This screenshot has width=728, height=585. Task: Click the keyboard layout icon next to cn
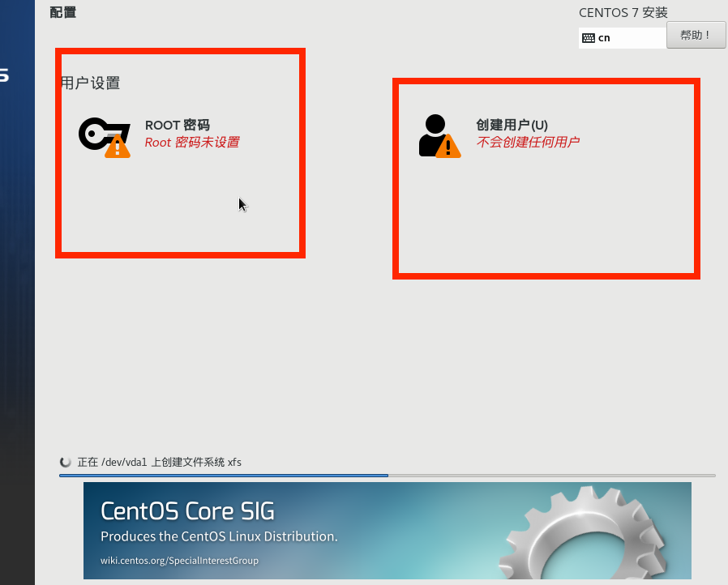click(x=589, y=38)
